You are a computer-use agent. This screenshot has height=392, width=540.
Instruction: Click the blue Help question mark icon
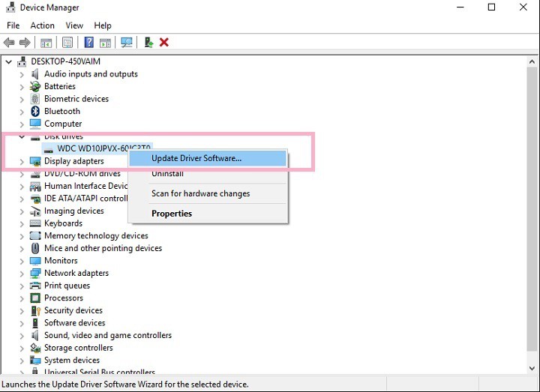(x=88, y=42)
